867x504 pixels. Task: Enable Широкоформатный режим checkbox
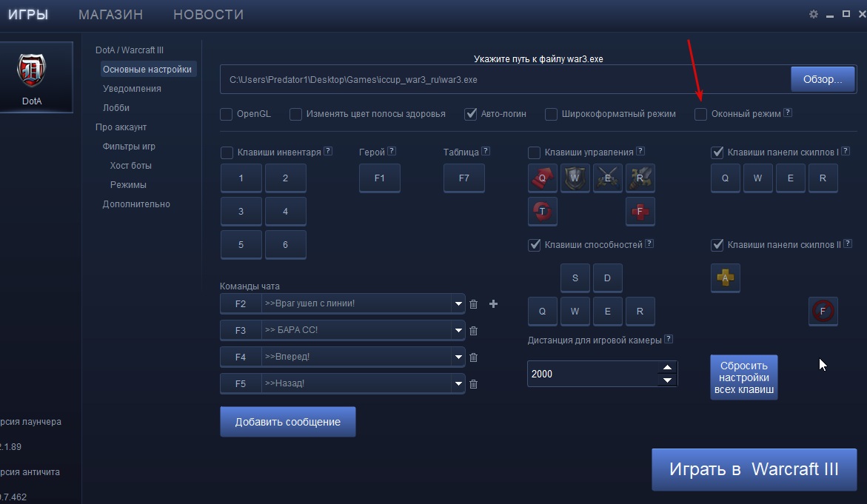552,114
